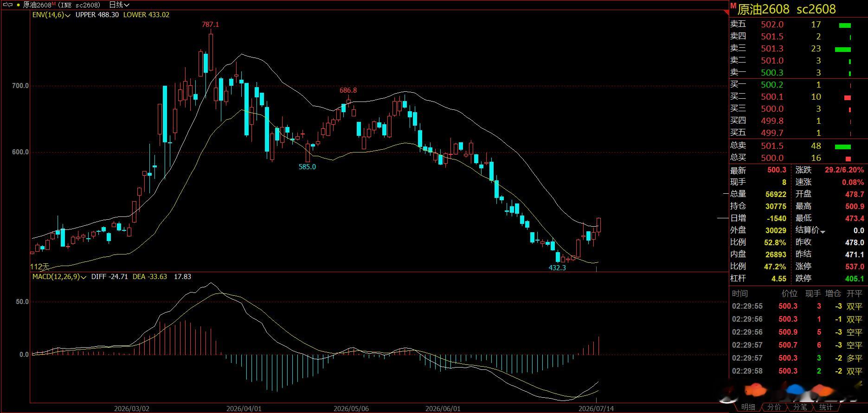This screenshot has width=868, height=413.
Task: Click the 总买 volume value 16
Action: (x=816, y=158)
